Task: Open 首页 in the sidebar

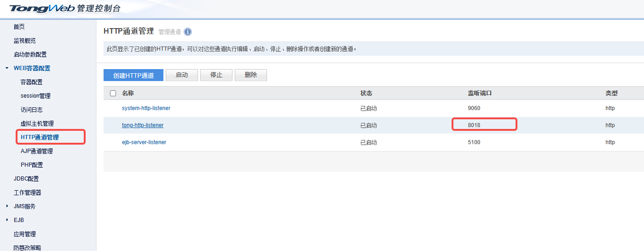Action: click(19, 27)
